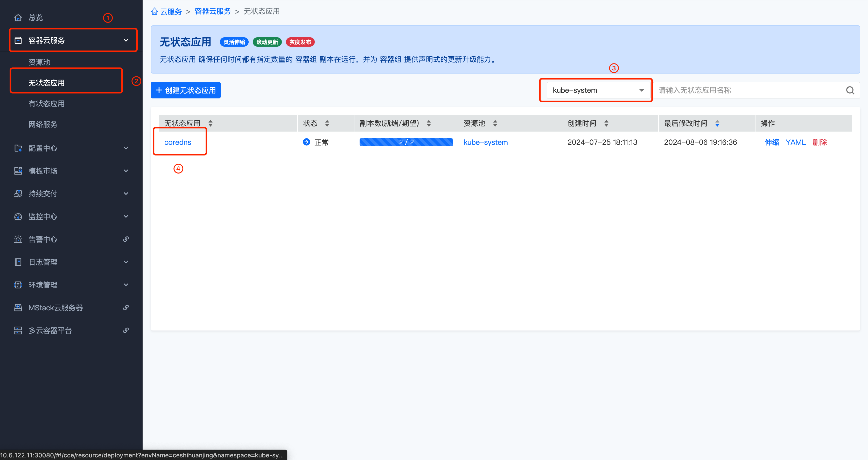
Task: Sort by 创建时间 column arrows
Action: coord(606,123)
